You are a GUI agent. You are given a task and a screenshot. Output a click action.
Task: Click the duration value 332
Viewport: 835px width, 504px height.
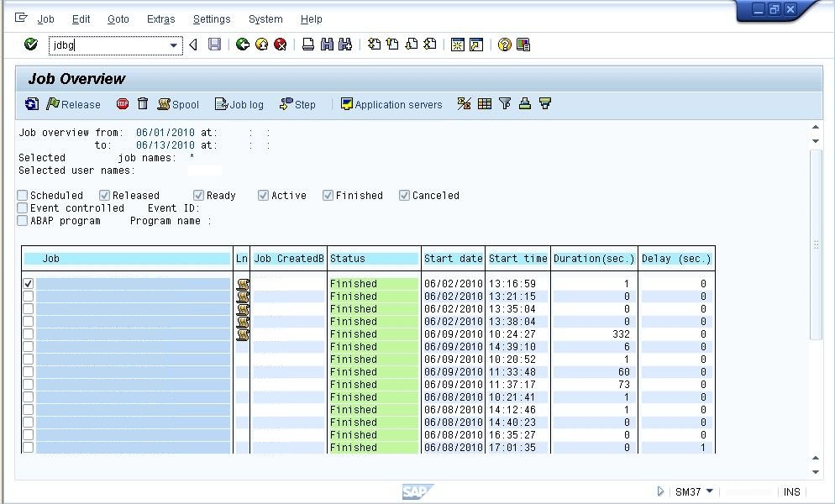click(x=621, y=334)
